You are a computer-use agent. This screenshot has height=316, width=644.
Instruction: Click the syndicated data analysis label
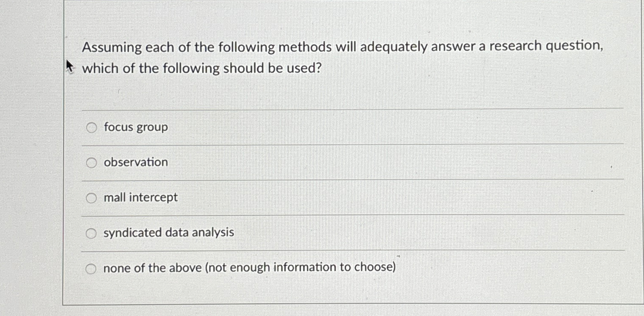coord(169,233)
